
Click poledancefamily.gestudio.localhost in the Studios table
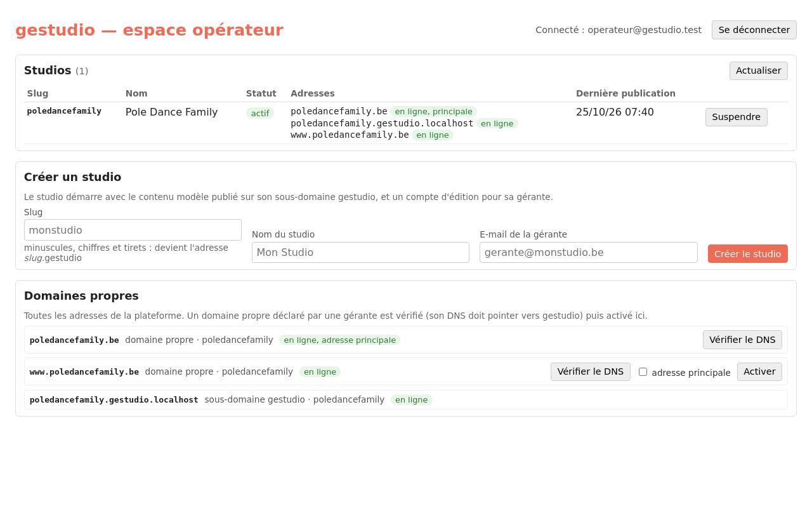coord(382,123)
